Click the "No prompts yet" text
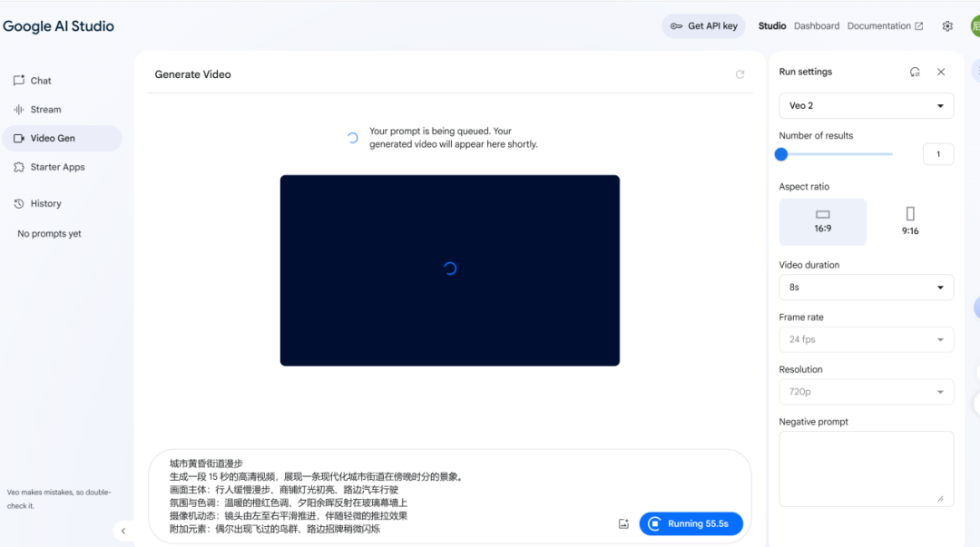980x547 pixels. tap(49, 234)
